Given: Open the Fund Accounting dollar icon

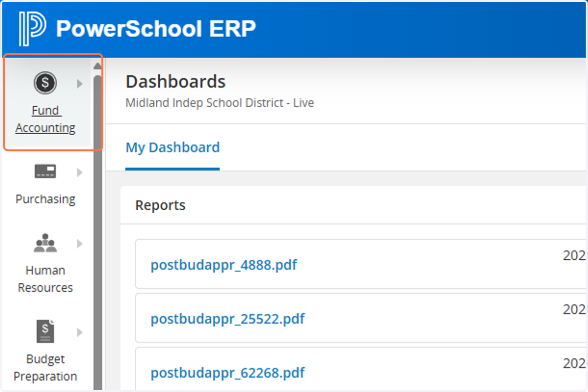Looking at the screenshot, I should point(45,82).
